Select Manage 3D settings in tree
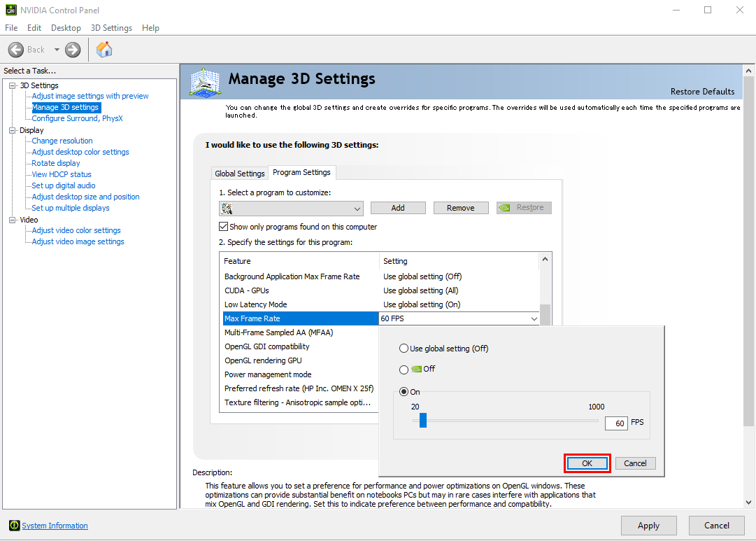 [x=65, y=107]
